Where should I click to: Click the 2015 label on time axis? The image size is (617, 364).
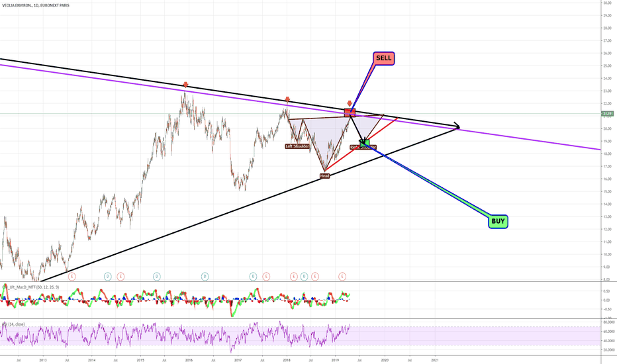coord(140,360)
